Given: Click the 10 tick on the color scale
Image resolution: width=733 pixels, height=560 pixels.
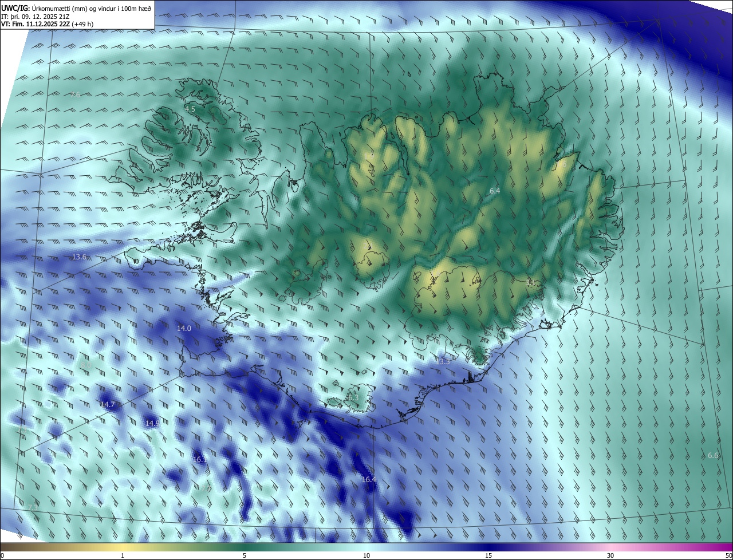Looking at the screenshot, I should (x=366, y=556).
